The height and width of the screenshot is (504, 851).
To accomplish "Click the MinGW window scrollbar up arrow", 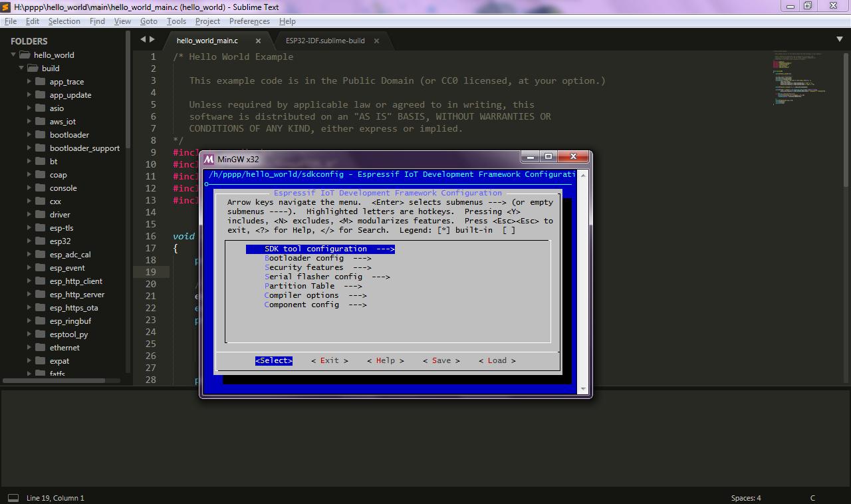I will [584, 174].
